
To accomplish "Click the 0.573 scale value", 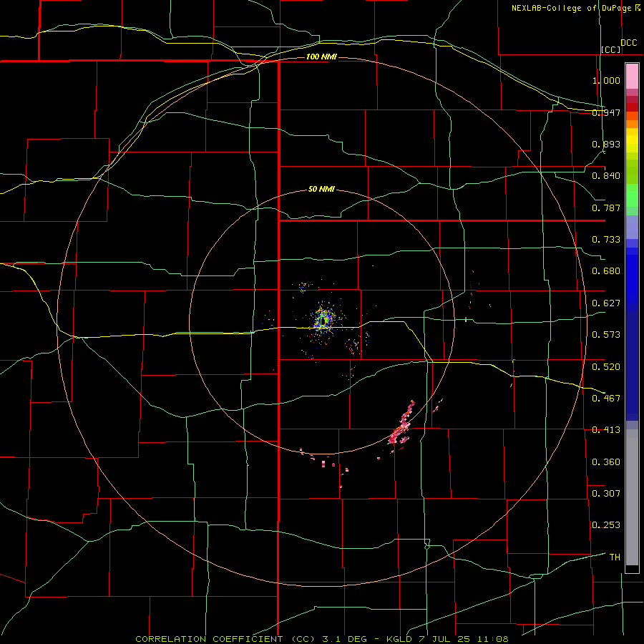I will point(606,335).
